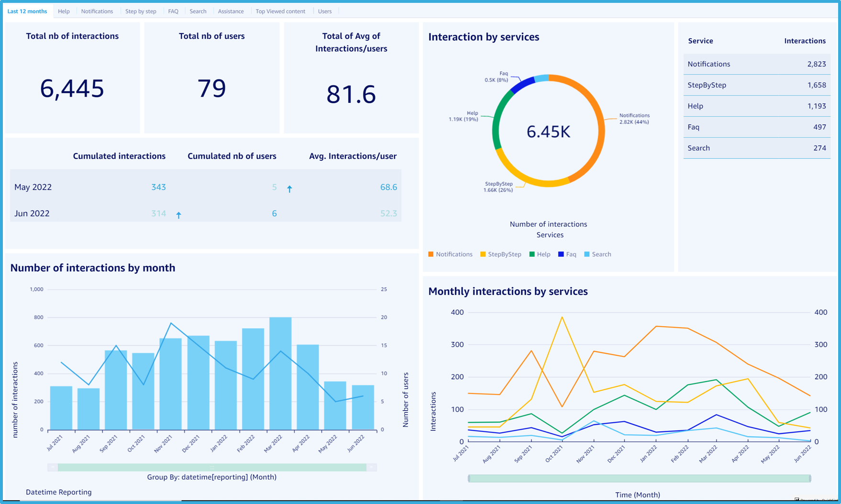841x504 pixels.
Task: Click the dark blue Faq legend swatch
Action: (x=561, y=254)
